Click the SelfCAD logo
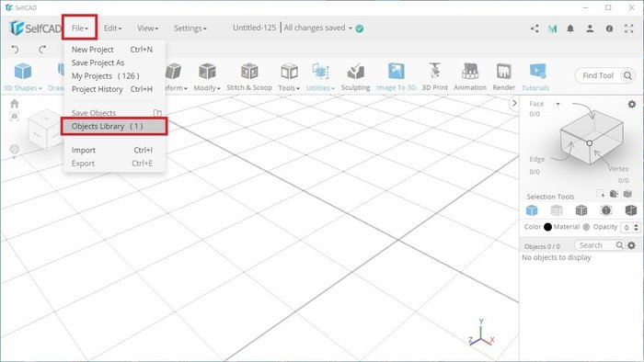 point(35,28)
